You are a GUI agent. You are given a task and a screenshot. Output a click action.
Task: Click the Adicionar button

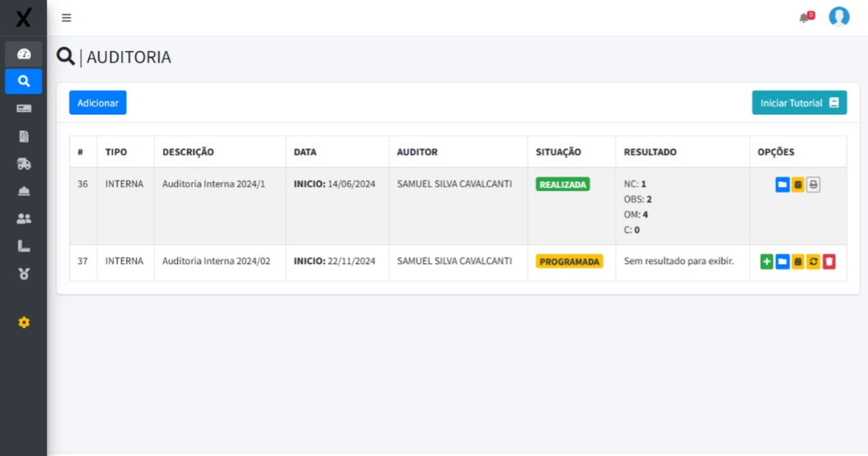click(x=98, y=103)
